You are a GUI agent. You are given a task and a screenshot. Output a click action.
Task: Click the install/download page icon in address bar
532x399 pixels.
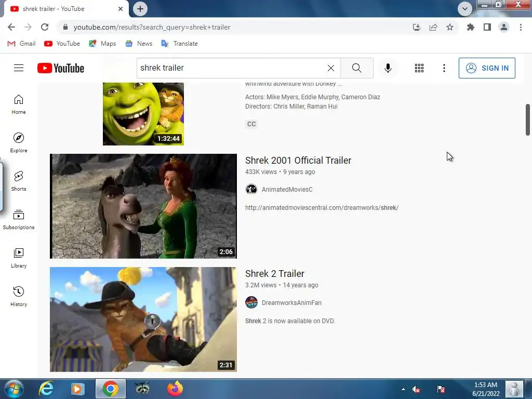point(417,27)
